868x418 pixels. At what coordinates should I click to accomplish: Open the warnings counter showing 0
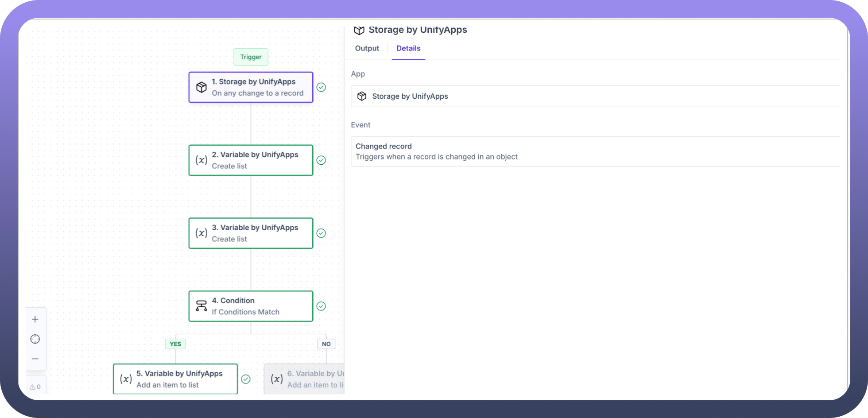pyautogui.click(x=35, y=387)
